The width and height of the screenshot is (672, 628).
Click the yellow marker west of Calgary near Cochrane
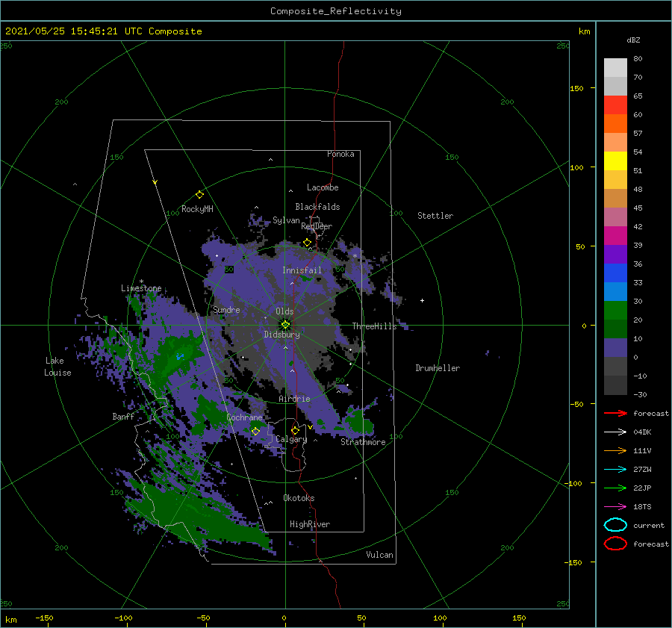255,432
